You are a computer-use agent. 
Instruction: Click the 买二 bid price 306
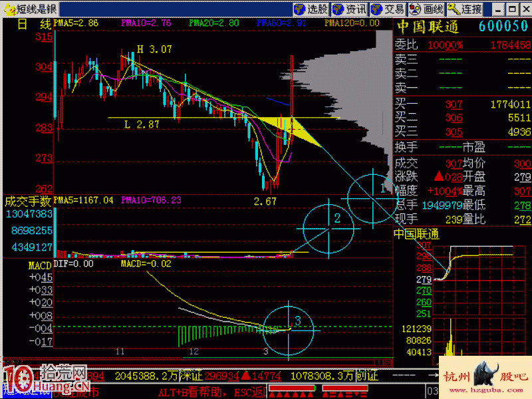point(454,118)
